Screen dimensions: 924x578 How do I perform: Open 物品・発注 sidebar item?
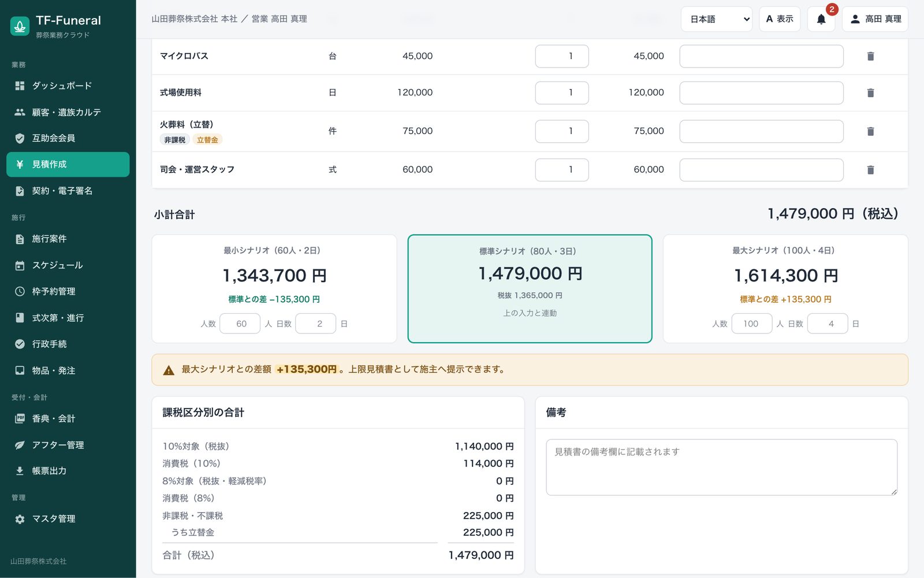[68, 370]
